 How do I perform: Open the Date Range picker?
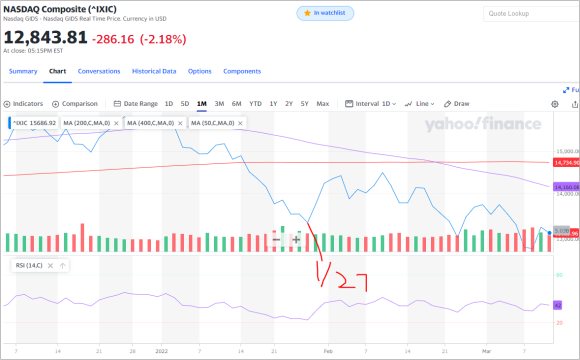pyautogui.click(x=136, y=104)
